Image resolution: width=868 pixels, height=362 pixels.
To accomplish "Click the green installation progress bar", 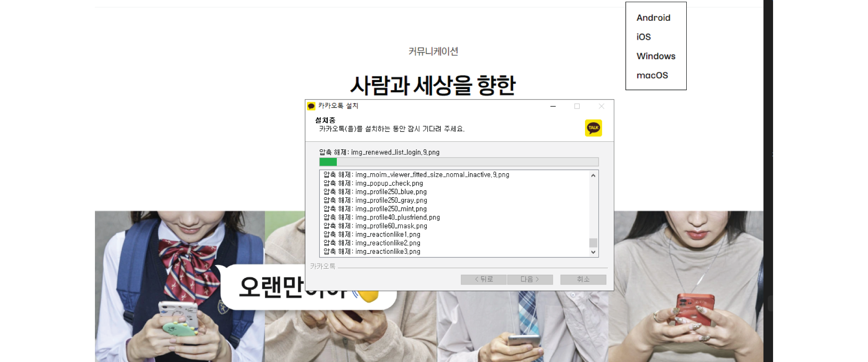I will 459,162.
